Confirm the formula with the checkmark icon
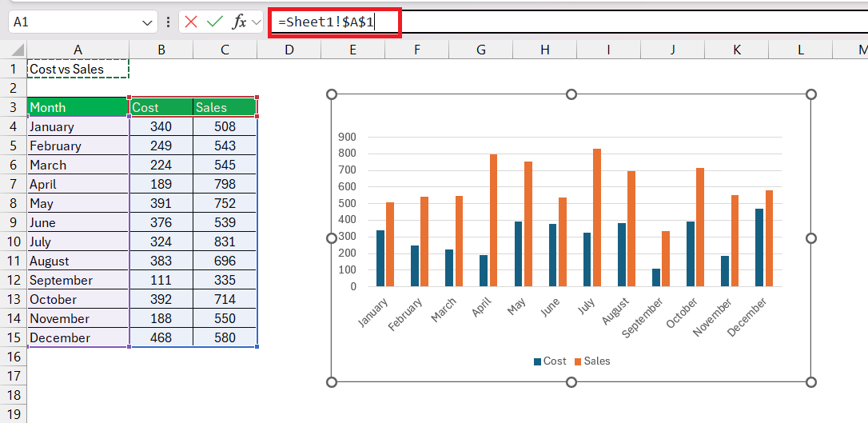Image resolution: width=868 pixels, height=423 pixels. [214, 22]
